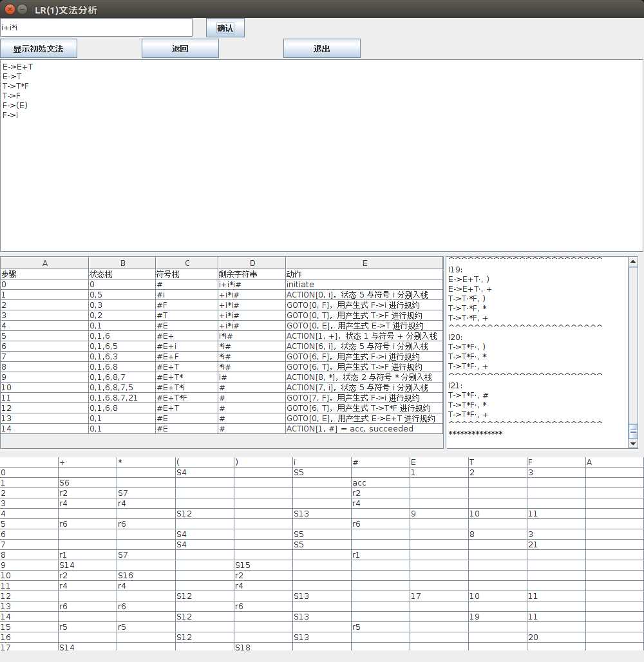This screenshot has width=644, height=662.
Task: Click the acc cell in parse table
Action: [x=380, y=482]
